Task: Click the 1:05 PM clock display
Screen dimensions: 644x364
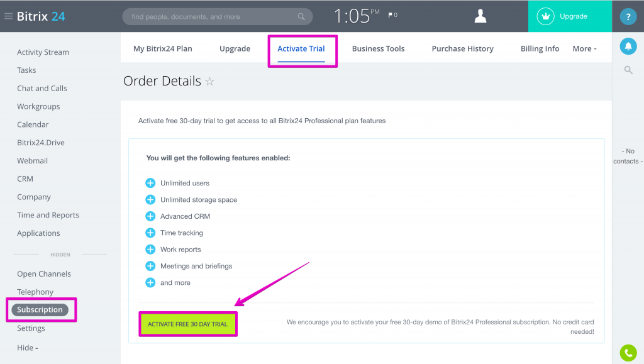Action: 357,16
